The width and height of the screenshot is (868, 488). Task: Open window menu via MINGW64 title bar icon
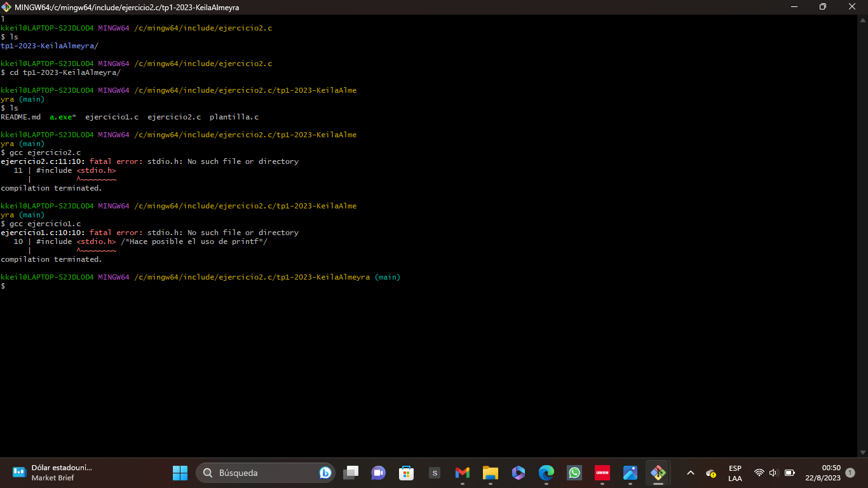pyautogui.click(x=6, y=7)
